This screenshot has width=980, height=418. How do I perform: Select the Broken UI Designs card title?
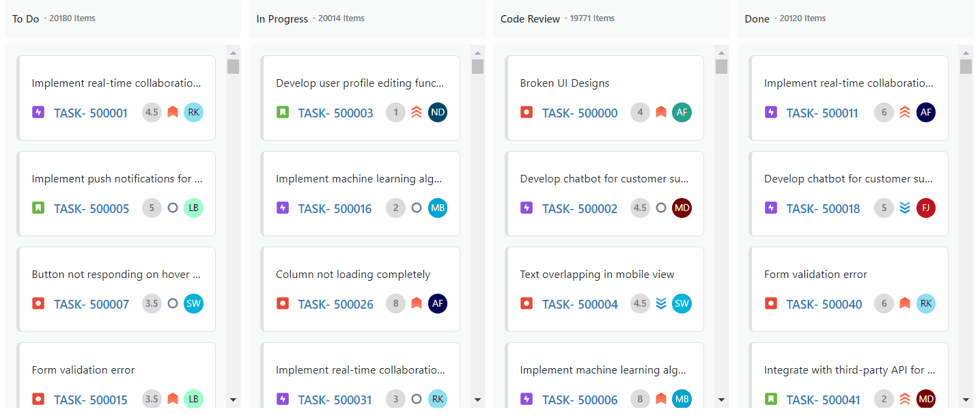(x=564, y=83)
